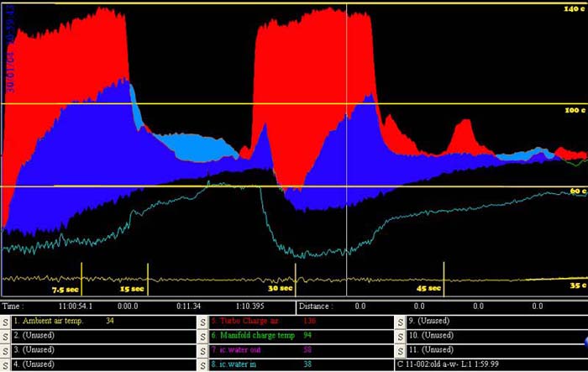The image size is (588, 372).
Task: Toggle the S button for ic.water out
Action: [202, 351]
